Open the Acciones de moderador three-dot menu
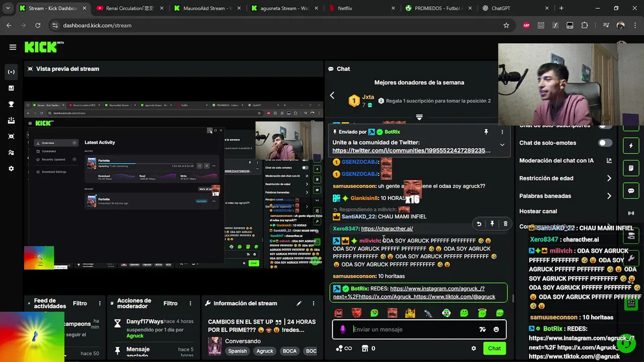Viewport: 644px width, 362px height. (190, 303)
